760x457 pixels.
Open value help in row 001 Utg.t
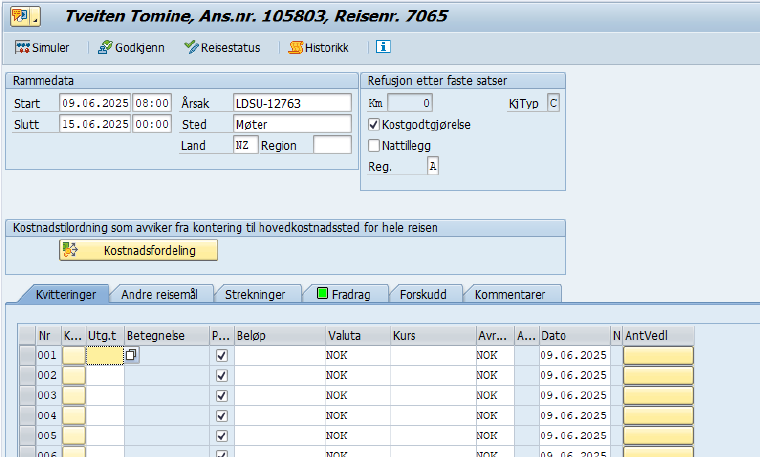click(x=132, y=355)
